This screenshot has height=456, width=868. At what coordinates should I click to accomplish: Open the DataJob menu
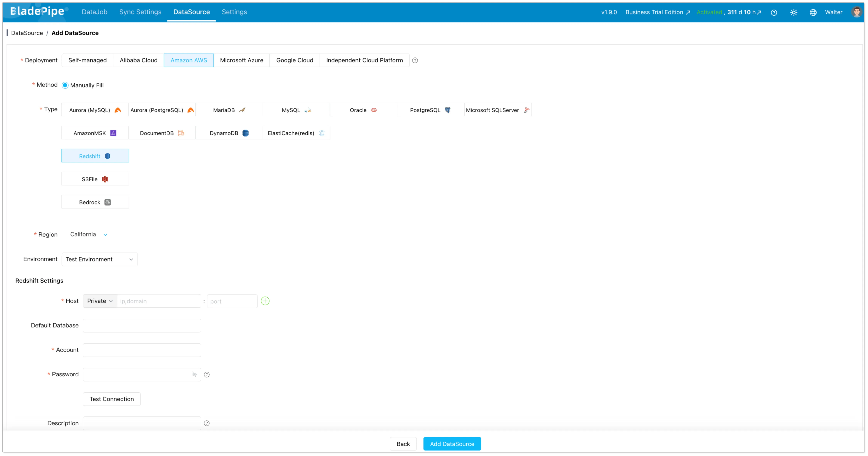click(94, 12)
